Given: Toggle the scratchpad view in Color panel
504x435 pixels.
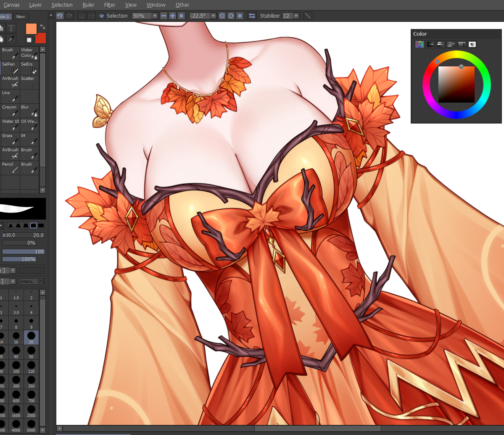Looking at the screenshot, I should click(x=472, y=44).
